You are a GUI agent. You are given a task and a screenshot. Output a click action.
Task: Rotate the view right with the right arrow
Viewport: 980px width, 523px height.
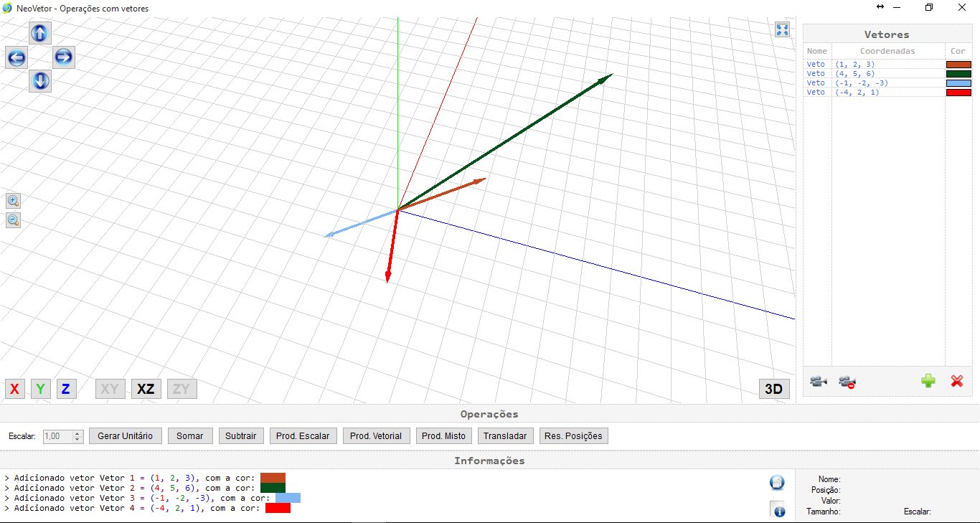pos(63,57)
